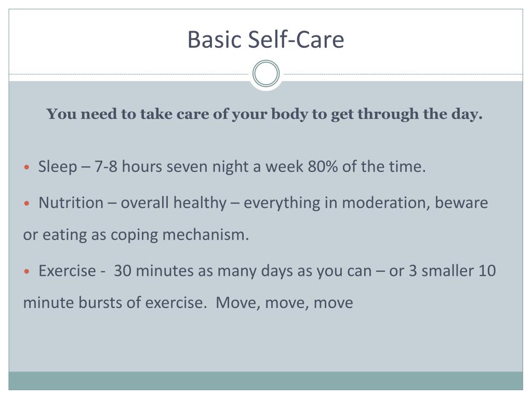The width and height of the screenshot is (532, 399).
Task: Click the bold sentence about body care
Action: (264, 114)
